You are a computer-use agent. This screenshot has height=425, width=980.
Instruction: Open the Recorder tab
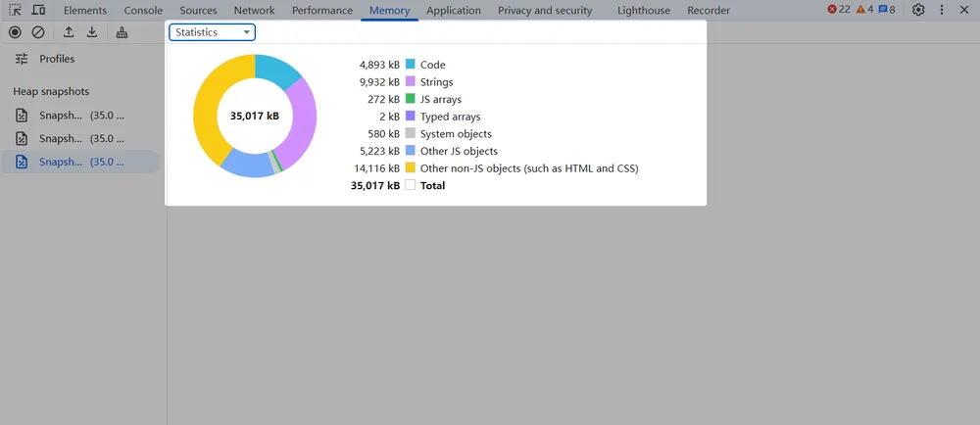click(x=709, y=11)
